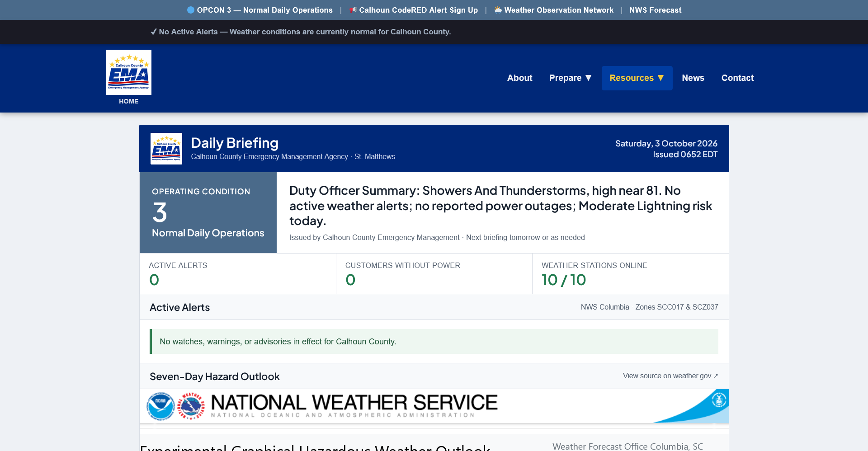The height and width of the screenshot is (451, 868).
Task: Click Issued 0652 EDT timestamp
Action: point(685,155)
